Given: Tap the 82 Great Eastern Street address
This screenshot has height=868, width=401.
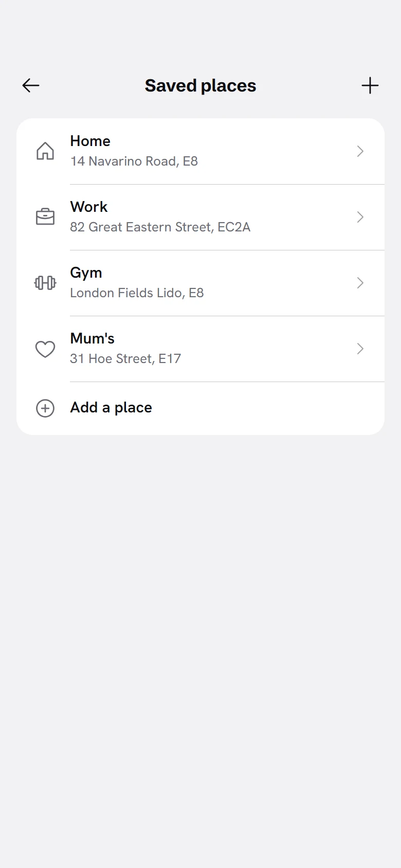Looking at the screenshot, I should [160, 227].
